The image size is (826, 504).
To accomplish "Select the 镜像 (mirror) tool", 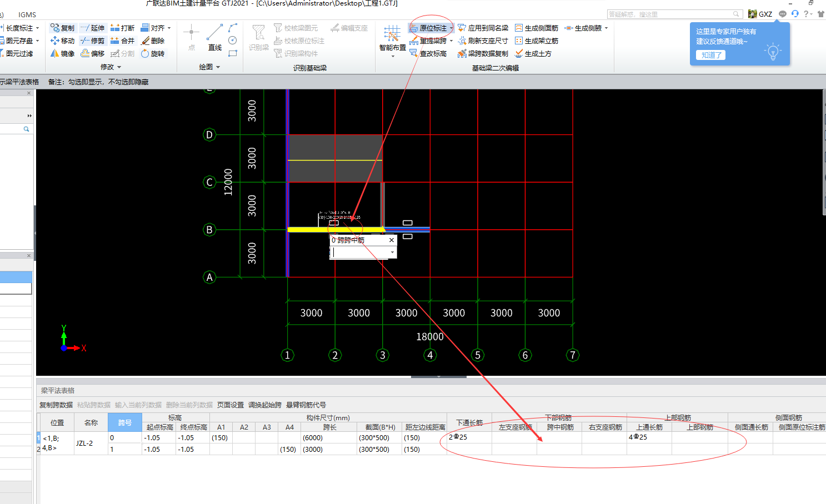I will tap(62, 53).
